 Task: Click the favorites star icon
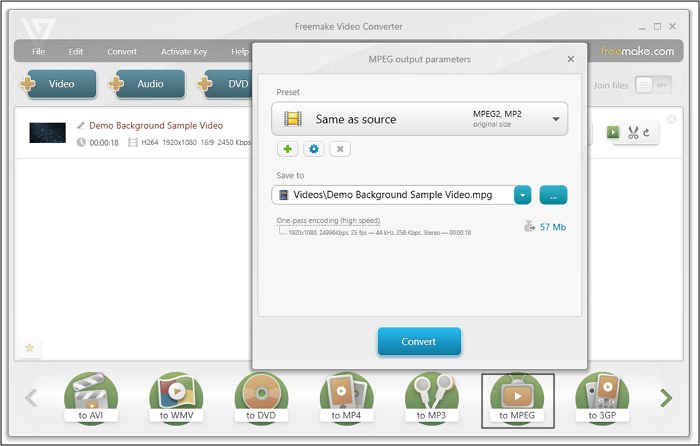[29, 347]
